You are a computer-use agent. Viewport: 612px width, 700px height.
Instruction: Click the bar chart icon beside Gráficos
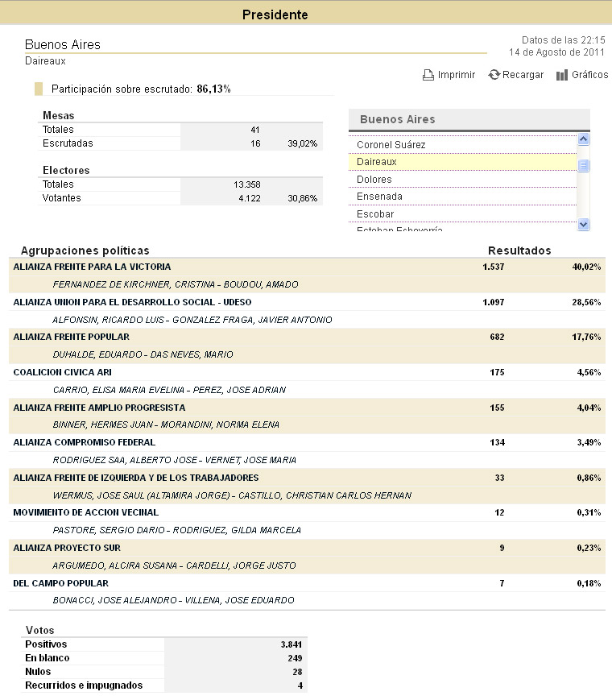tap(562, 75)
